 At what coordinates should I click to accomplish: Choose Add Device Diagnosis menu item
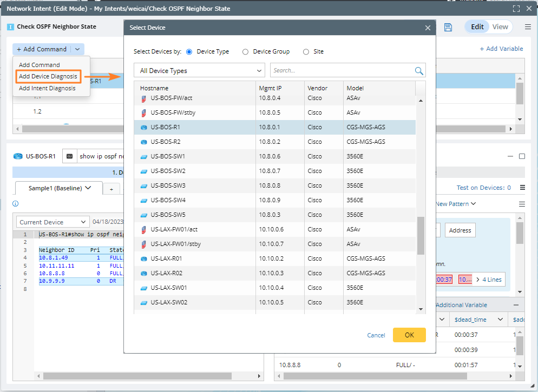[48, 77]
